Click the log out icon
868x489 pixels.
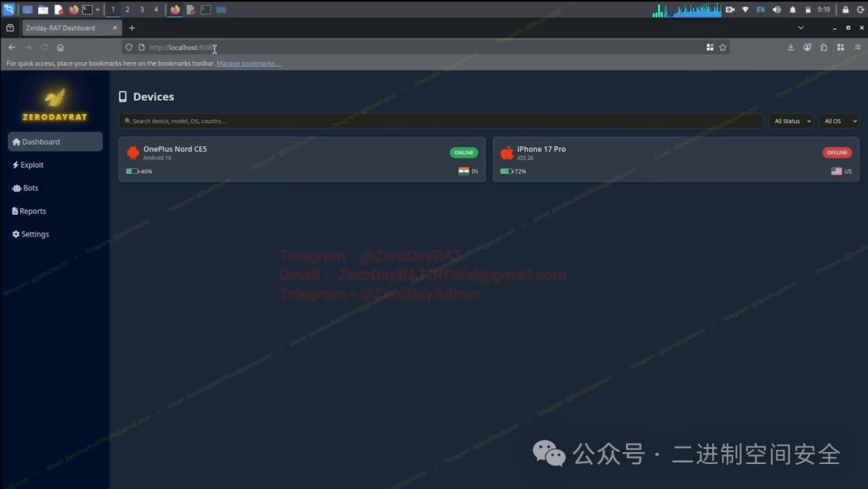click(x=861, y=10)
